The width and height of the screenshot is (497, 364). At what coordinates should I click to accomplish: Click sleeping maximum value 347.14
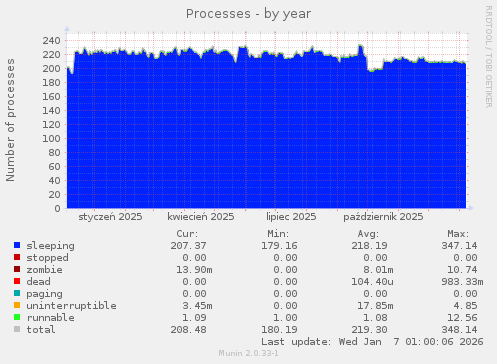coord(459,246)
